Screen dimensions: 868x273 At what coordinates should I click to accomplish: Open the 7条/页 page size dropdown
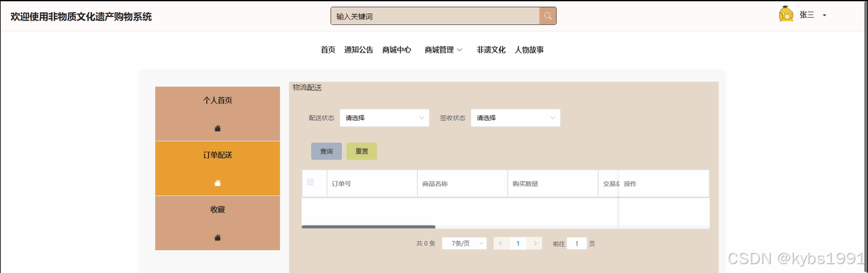464,243
